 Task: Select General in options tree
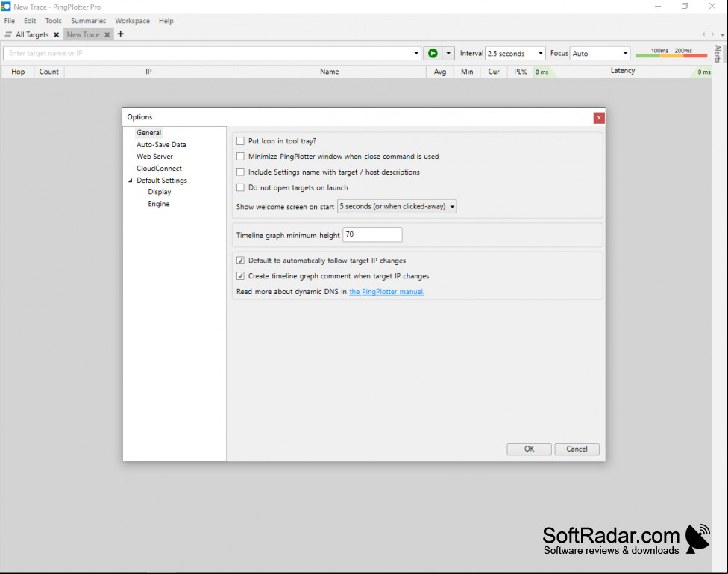tap(148, 132)
